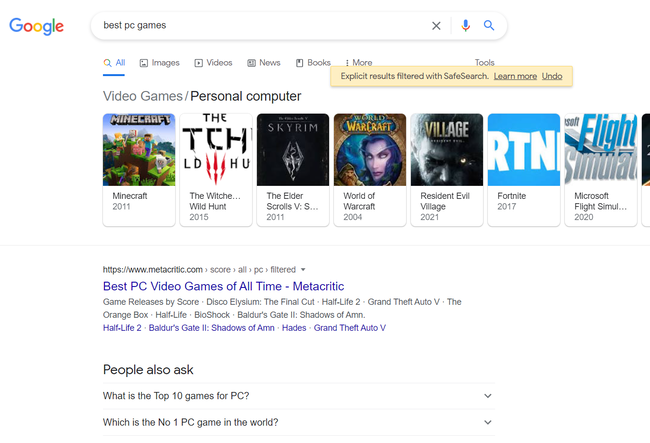This screenshot has height=443, width=650.
Task: Click chevron beside No 1 PC game question
Action: pyautogui.click(x=488, y=422)
